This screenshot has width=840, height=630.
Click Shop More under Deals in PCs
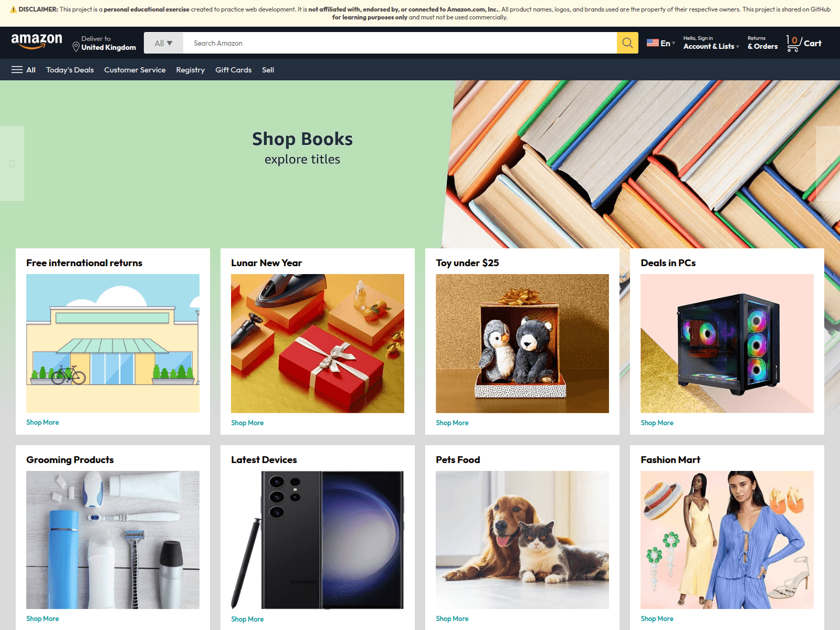[657, 423]
